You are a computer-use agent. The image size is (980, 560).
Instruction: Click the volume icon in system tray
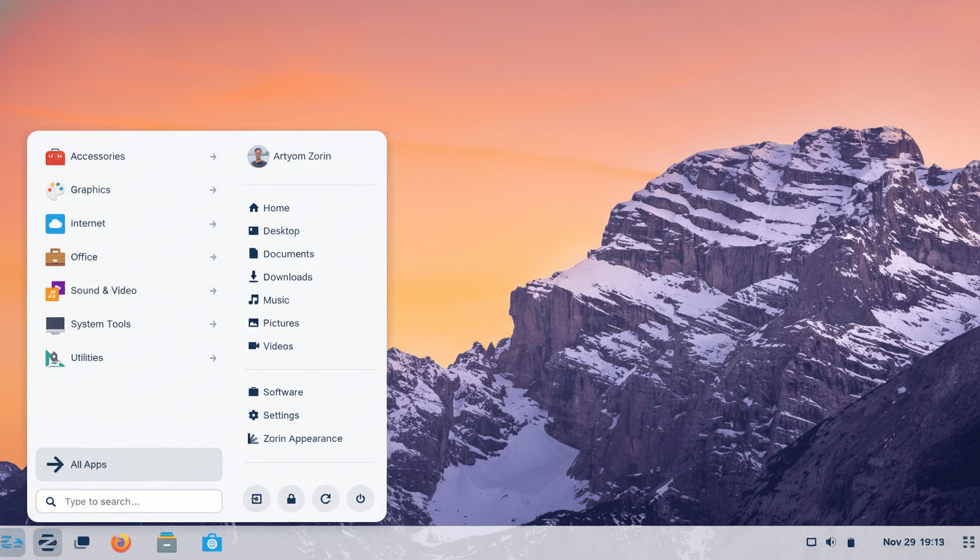click(x=831, y=542)
